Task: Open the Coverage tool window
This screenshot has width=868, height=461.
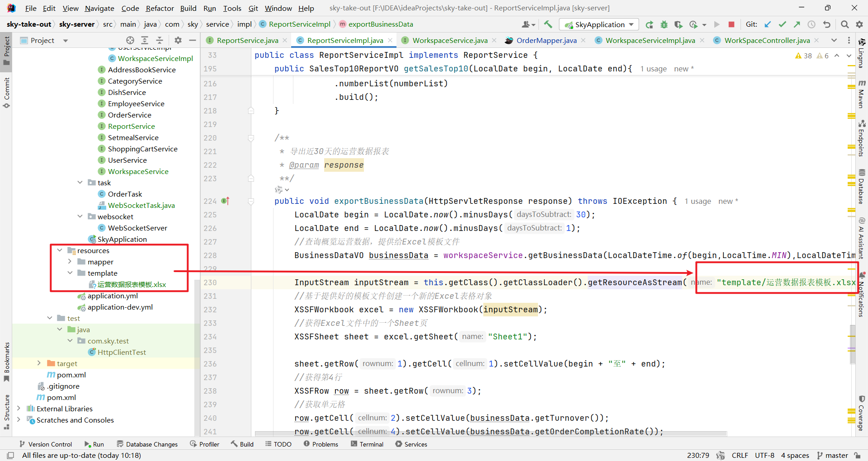Action: [862, 414]
